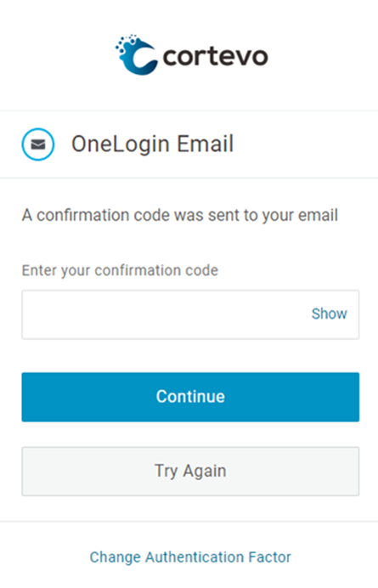
Task: Resend the code via Try Again
Action: 190,472
